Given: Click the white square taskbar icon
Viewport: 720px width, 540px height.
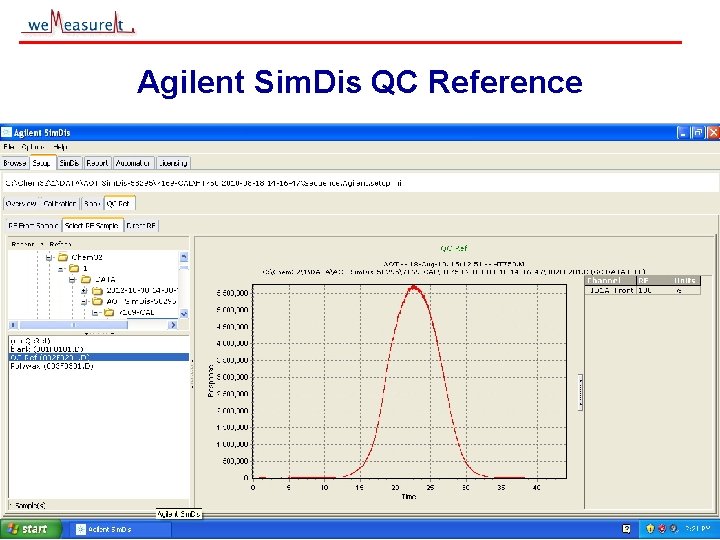Looking at the screenshot, I should [x=626, y=529].
